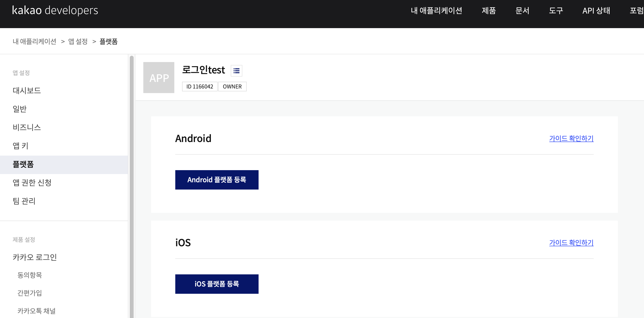Go to API 상태 page
644x318 pixels.
(x=596, y=10)
